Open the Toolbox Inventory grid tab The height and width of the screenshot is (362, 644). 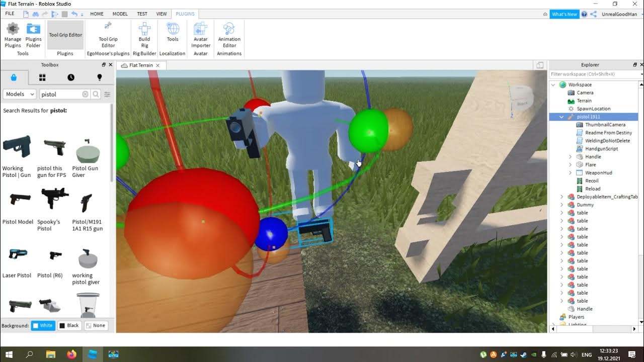click(42, 77)
